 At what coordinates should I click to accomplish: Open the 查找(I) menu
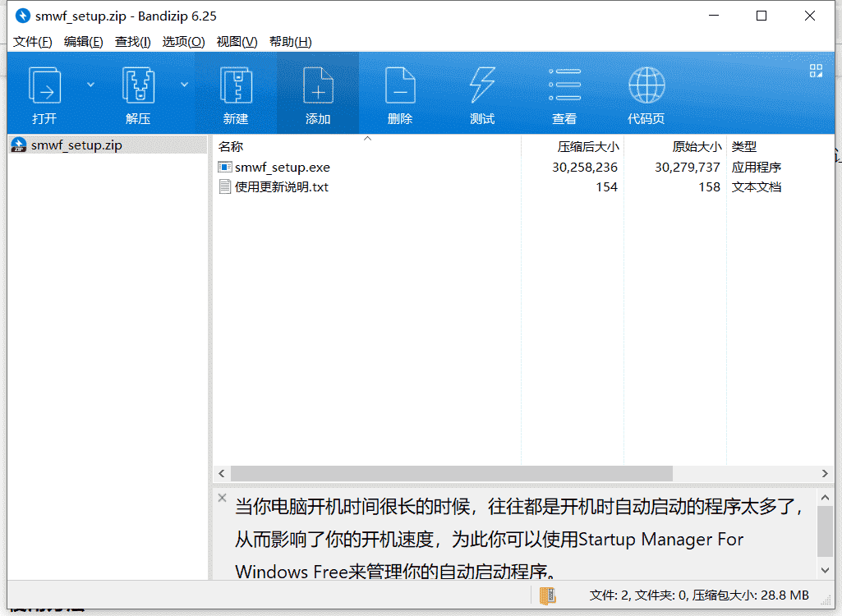(x=132, y=41)
